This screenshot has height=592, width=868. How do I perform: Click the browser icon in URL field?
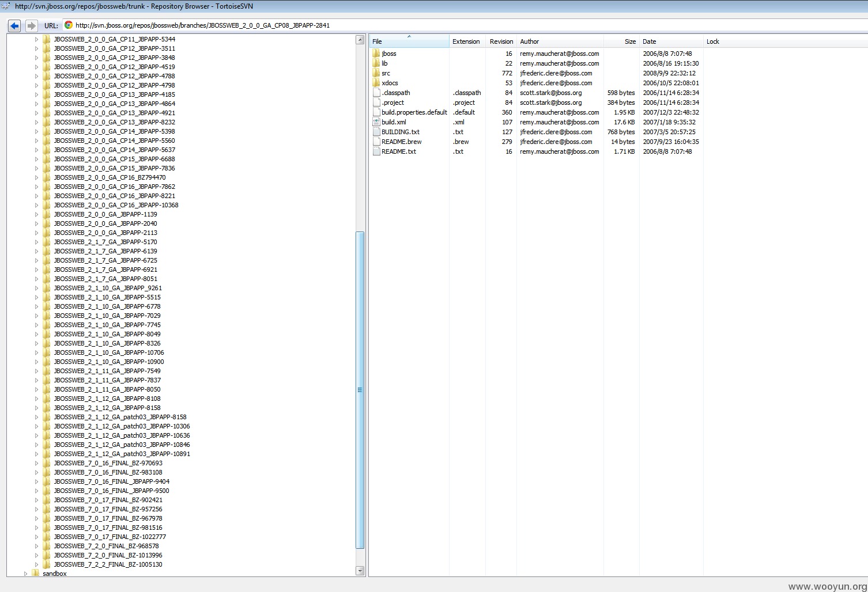(x=69, y=25)
